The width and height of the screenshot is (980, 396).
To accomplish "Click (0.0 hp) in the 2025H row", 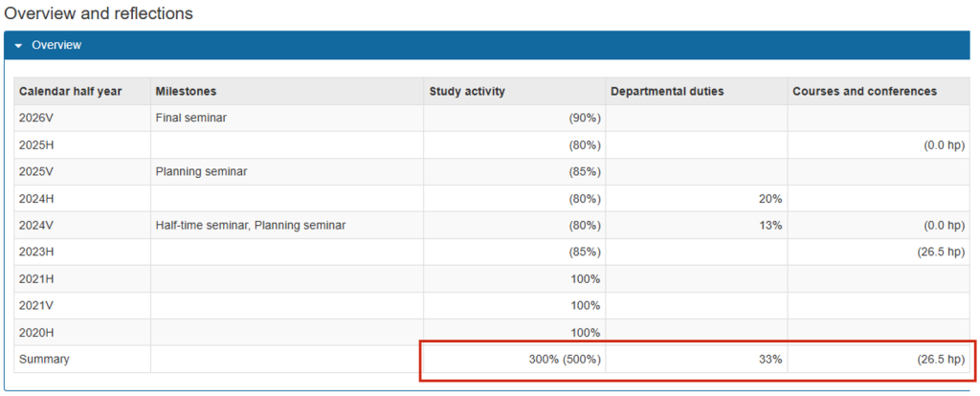I will click(945, 145).
